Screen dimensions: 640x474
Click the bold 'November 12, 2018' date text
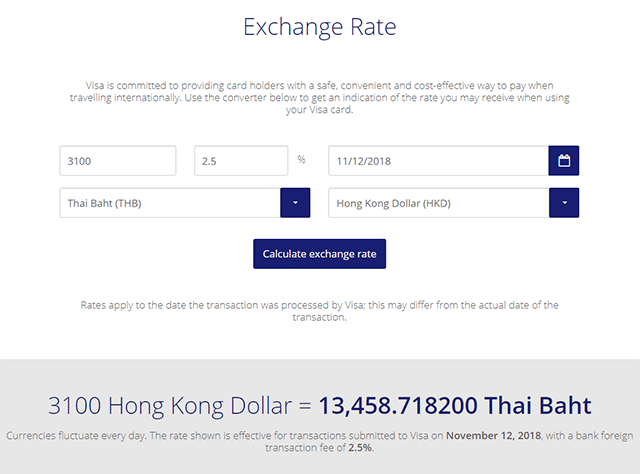(x=493, y=436)
